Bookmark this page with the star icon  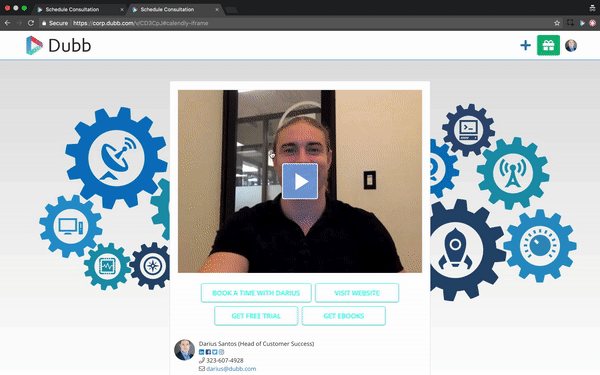(557, 23)
